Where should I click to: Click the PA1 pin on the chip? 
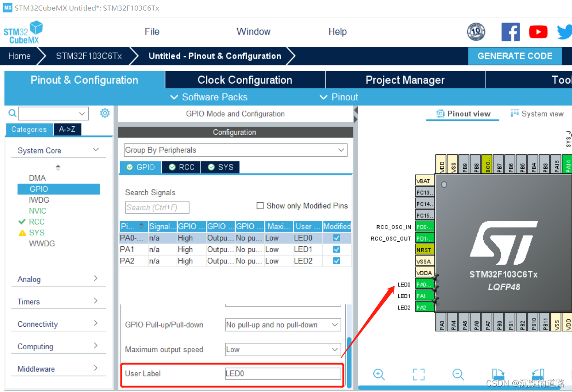[425, 296]
